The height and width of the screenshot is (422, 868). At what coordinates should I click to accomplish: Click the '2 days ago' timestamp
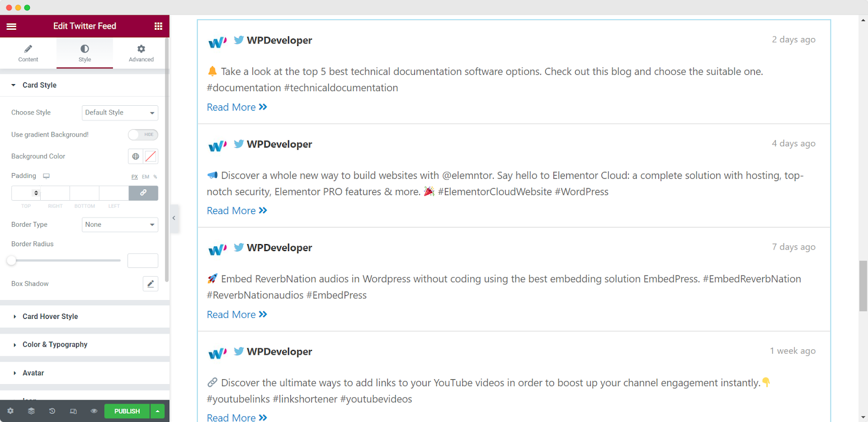pyautogui.click(x=794, y=40)
